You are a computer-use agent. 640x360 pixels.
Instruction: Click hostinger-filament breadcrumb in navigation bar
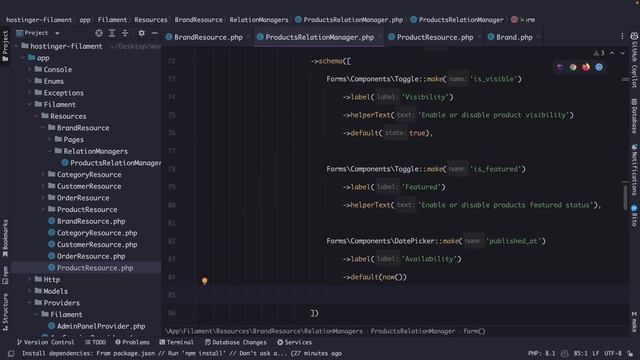(x=39, y=20)
